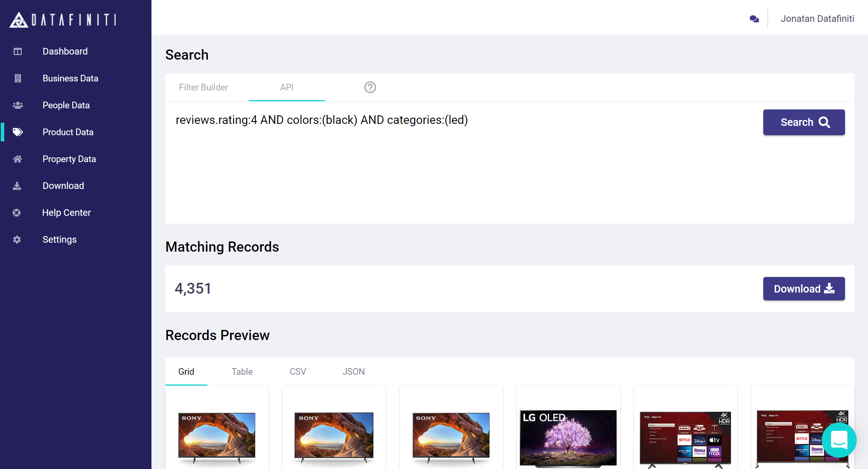The image size is (868, 469).
Task: Click the Download matching records button
Action: pyautogui.click(x=803, y=289)
